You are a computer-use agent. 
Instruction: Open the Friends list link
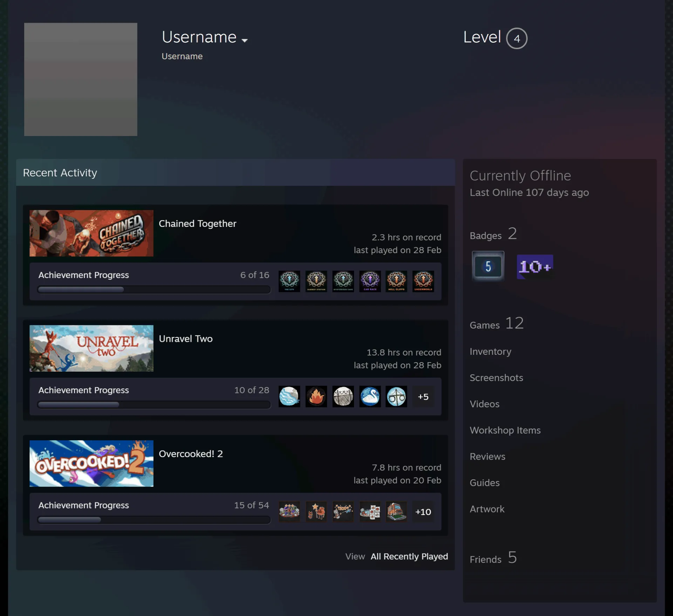point(493,558)
